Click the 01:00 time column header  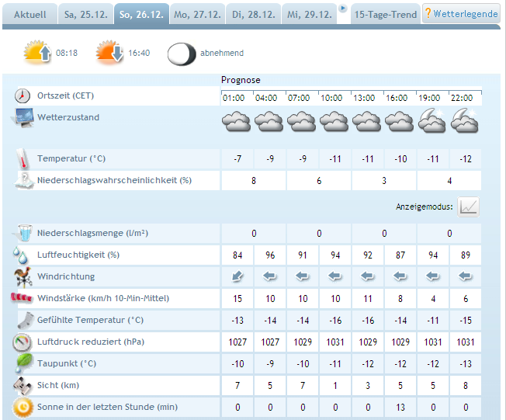coord(234,98)
